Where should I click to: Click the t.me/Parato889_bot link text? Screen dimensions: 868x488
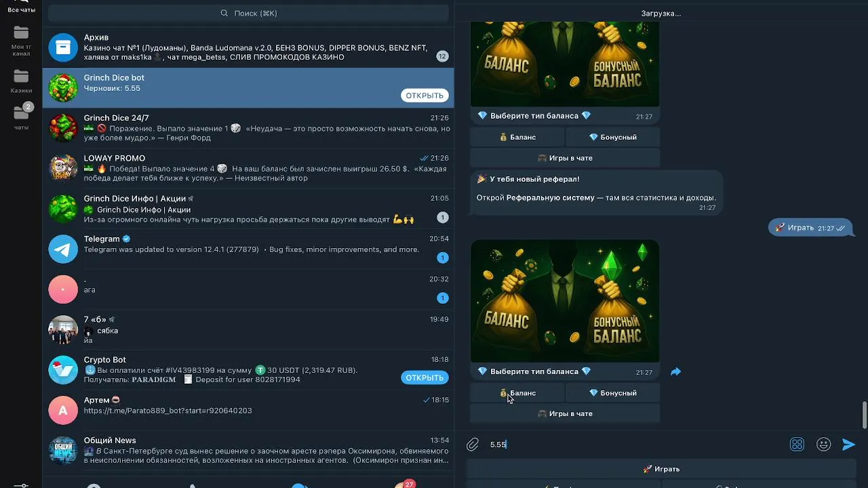[x=167, y=411]
